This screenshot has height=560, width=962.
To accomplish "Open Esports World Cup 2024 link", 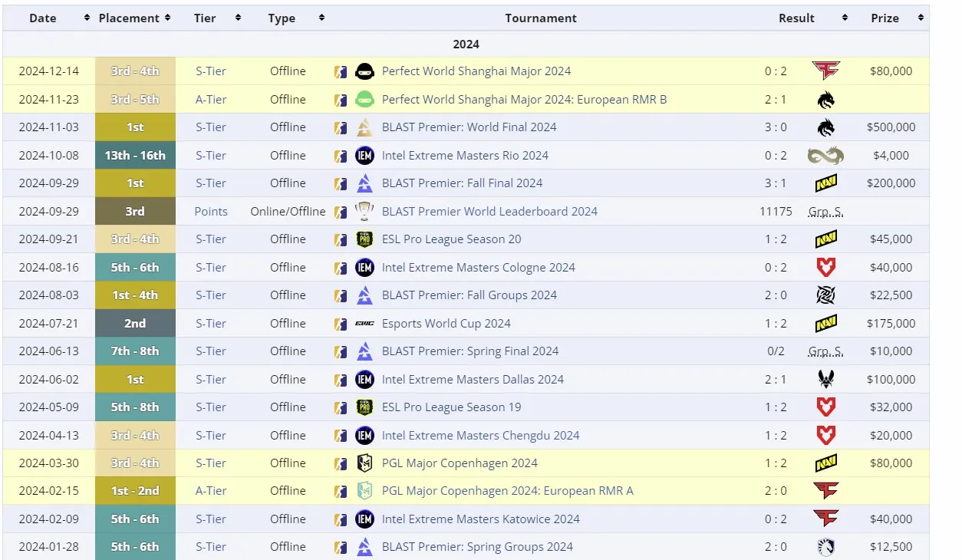I will click(446, 323).
